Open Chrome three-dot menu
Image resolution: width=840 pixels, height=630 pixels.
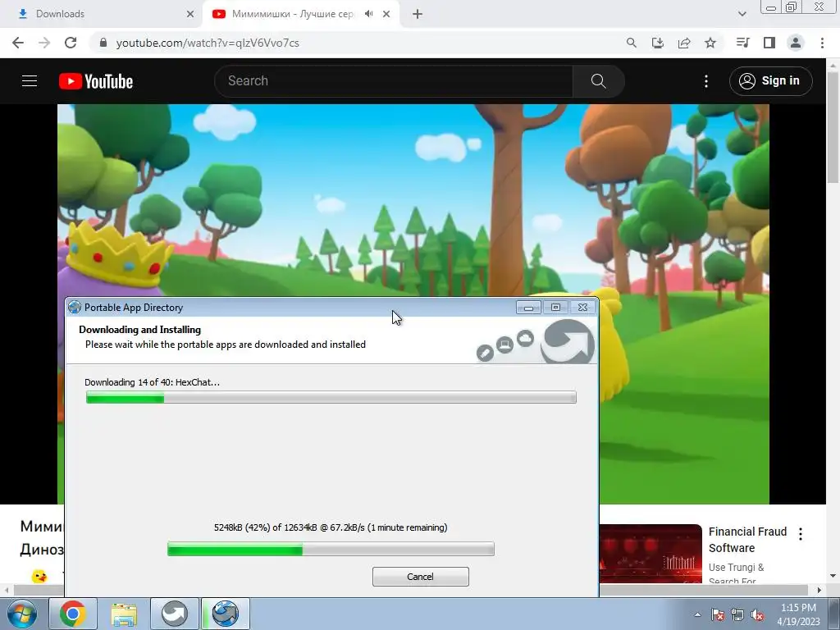pos(822,43)
